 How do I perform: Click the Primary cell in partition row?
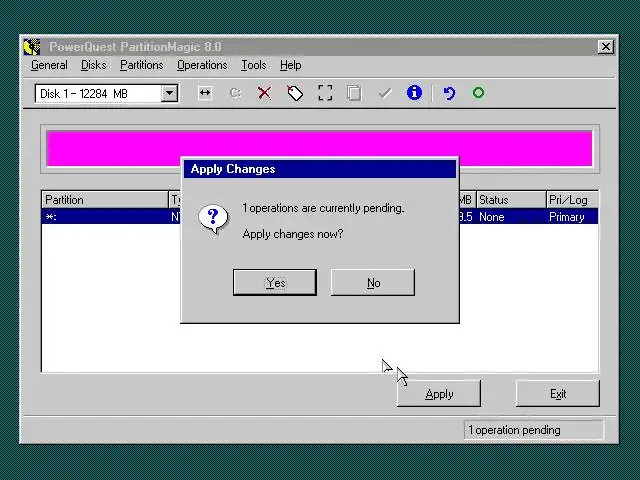pos(567,217)
